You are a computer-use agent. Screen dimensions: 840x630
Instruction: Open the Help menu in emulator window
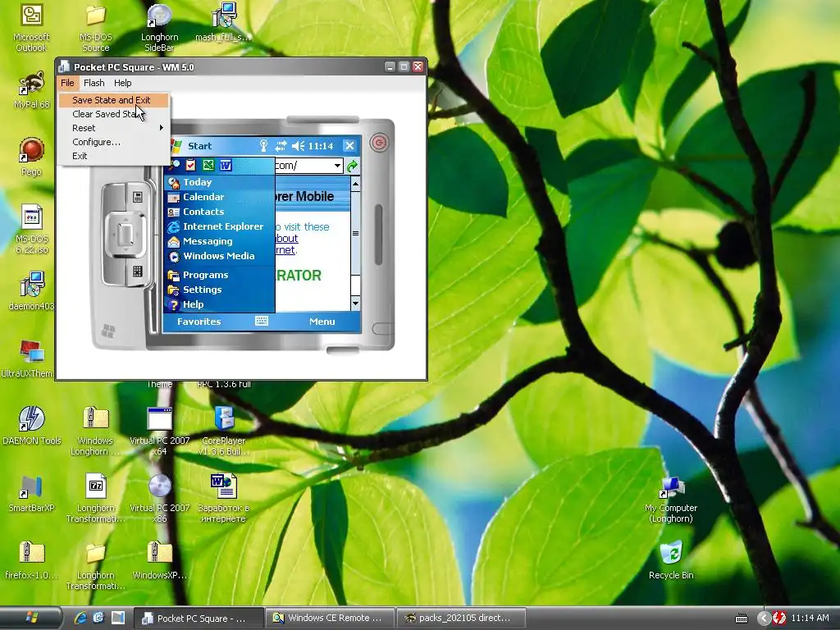click(x=123, y=83)
